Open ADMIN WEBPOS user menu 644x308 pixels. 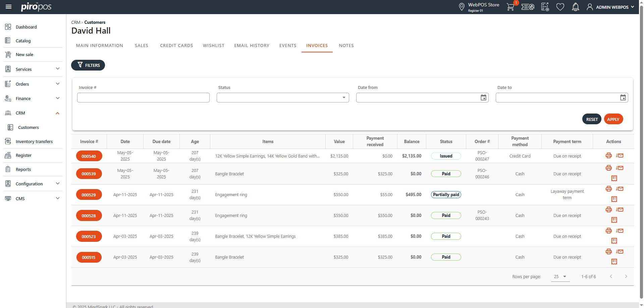[x=610, y=7]
